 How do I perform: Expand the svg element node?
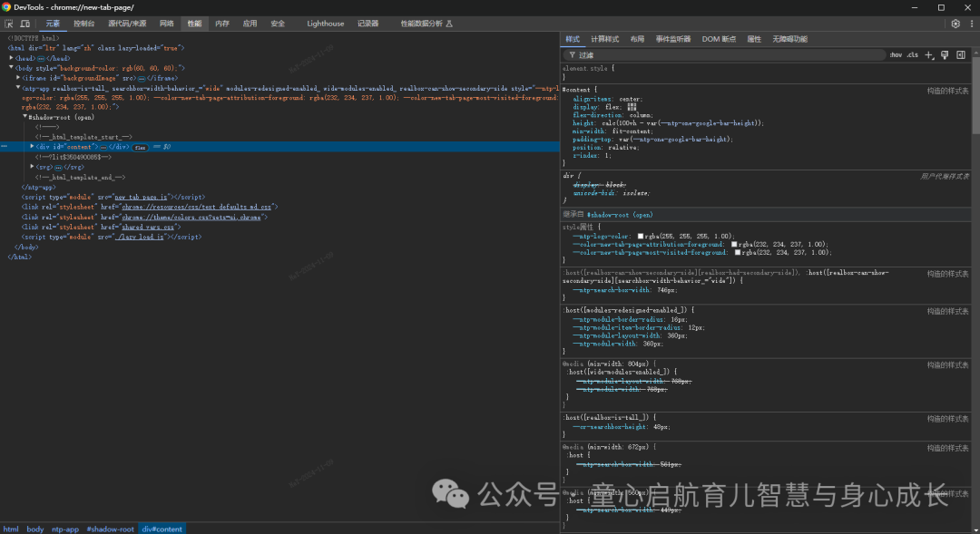tap(32, 167)
